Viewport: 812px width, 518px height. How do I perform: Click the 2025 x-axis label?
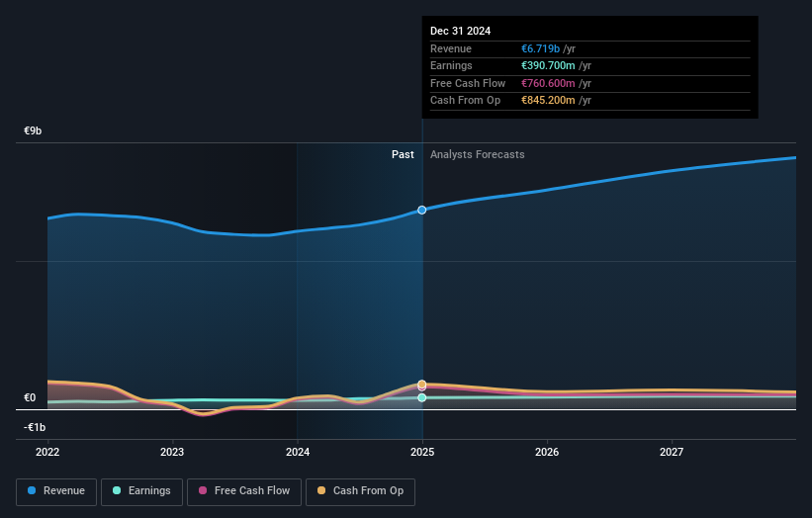(422, 453)
